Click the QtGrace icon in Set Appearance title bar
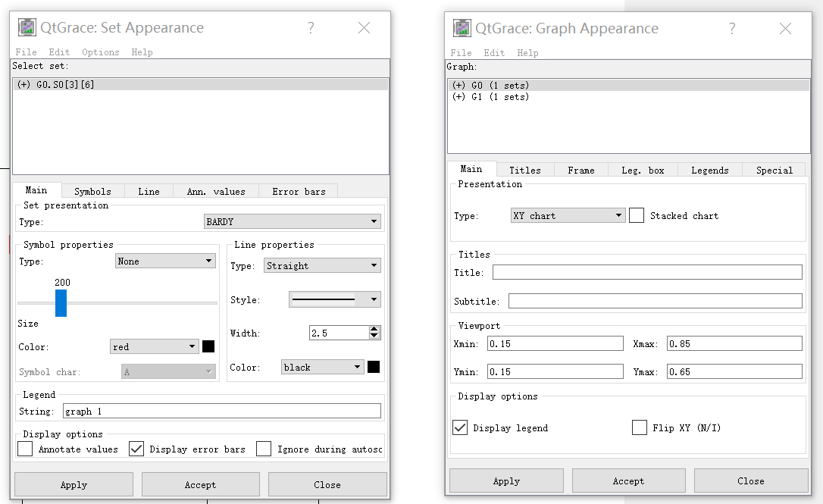This screenshot has height=504, width=823. (x=26, y=27)
